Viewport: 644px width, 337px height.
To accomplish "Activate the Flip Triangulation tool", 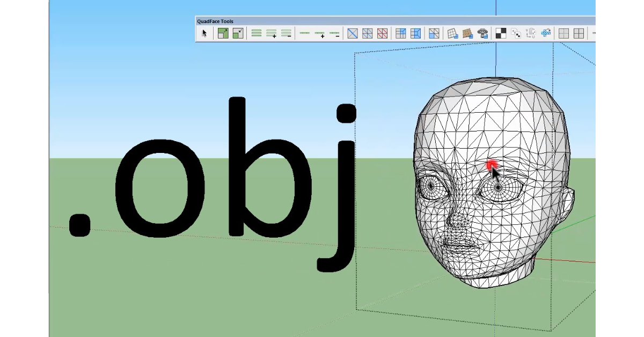I will (353, 33).
